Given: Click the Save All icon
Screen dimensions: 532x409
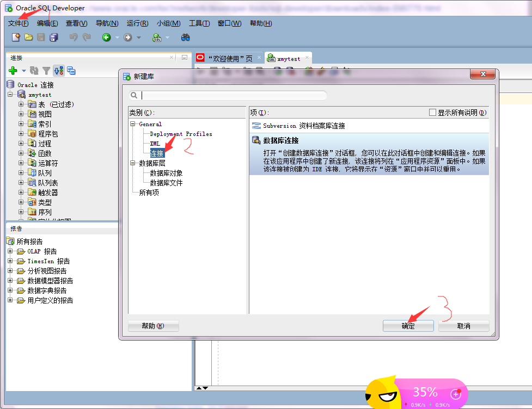Looking at the screenshot, I should [53, 37].
